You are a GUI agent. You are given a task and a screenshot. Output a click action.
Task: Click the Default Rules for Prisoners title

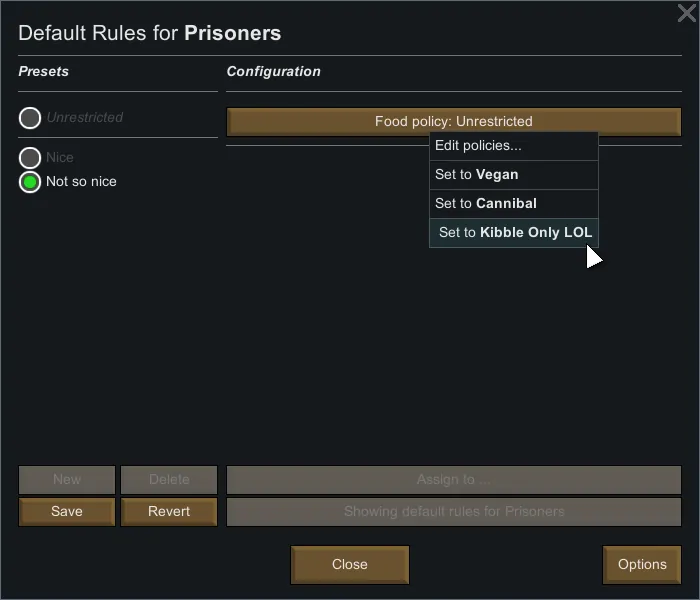click(150, 33)
